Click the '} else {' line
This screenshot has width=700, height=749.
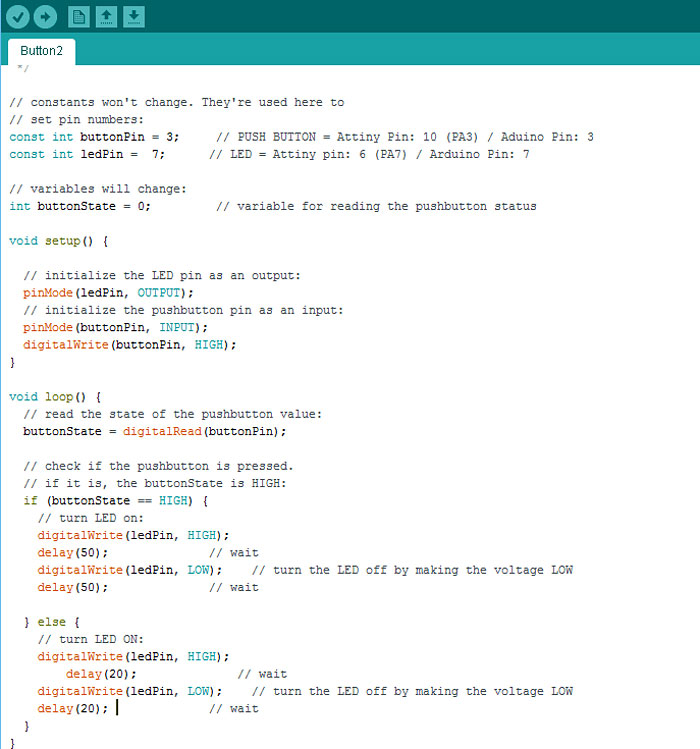point(52,622)
